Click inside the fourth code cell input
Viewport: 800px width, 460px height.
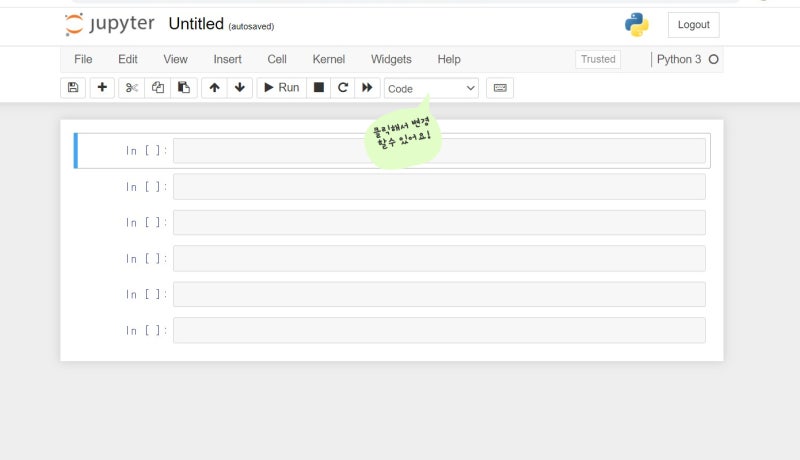(439, 259)
